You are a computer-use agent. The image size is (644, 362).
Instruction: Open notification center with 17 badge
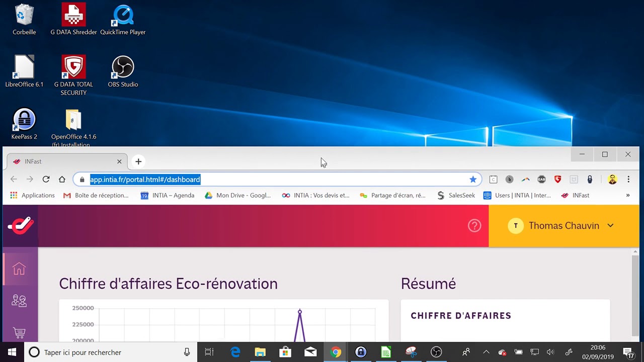(628, 352)
